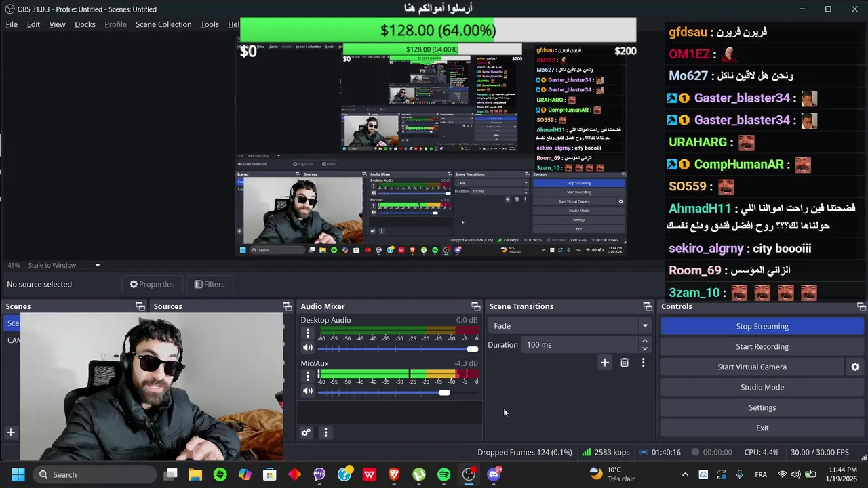This screenshot has width=868, height=488.
Task: Delete the selected scene transition
Action: click(625, 363)
